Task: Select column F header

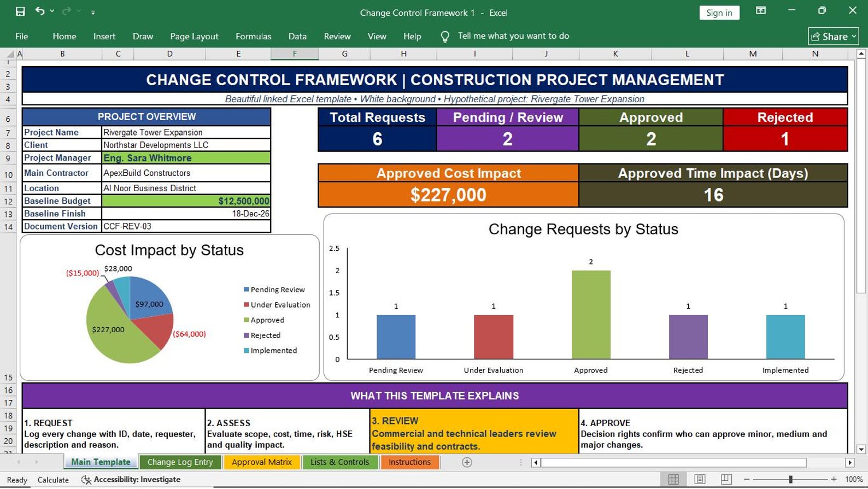Action: pos(295,54)
